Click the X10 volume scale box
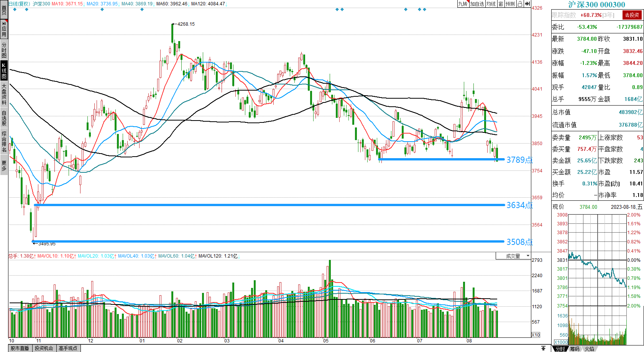This screenshot has height=352, width=644. 536,335
